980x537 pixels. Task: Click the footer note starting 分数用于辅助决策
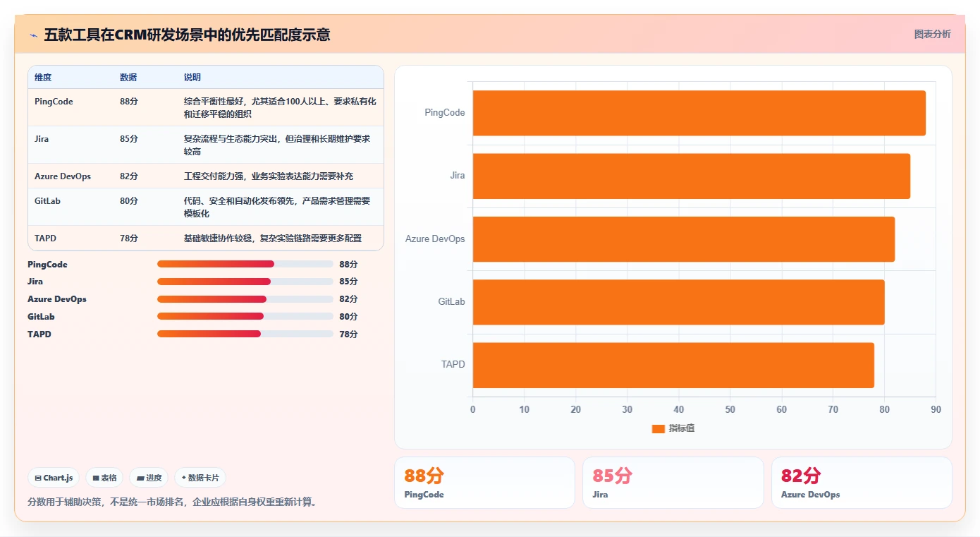pyautogui.click(x=172, y=502)
